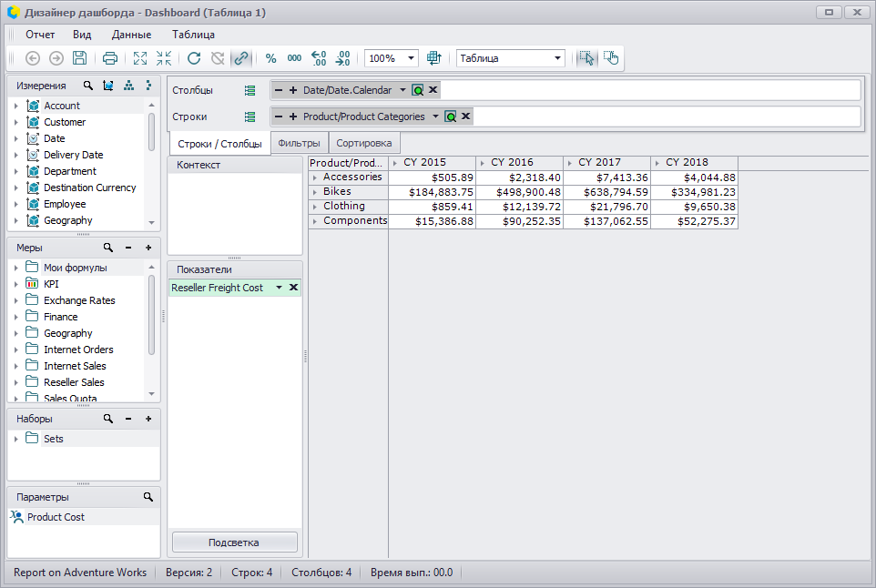This screenshot has height=588, width=876.
Task: Refresh the data with the circular arrow icon
Action: (194, 58)
